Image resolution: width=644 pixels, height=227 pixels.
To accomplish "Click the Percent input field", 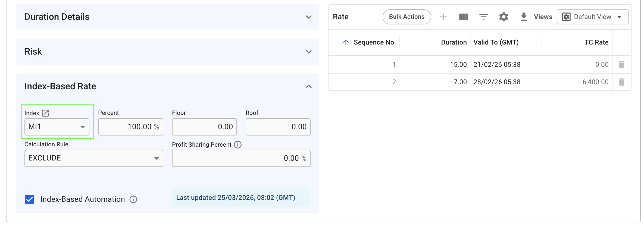I will pos(130,127).
